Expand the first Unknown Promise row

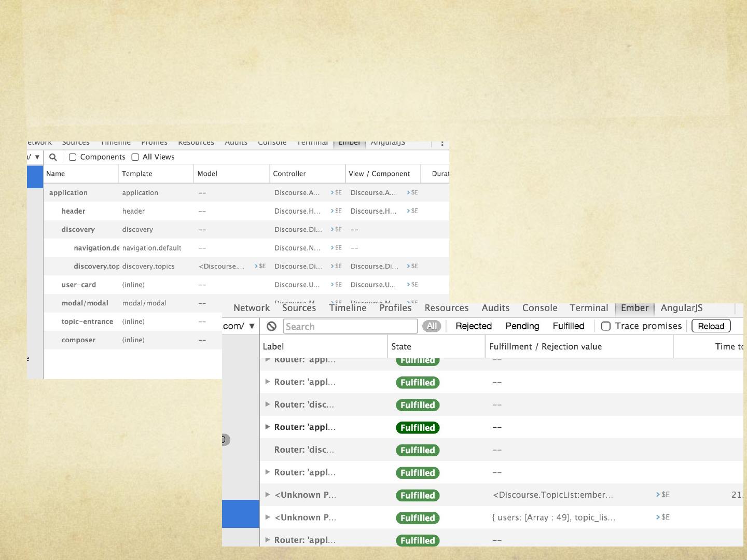tap(268, 495)
